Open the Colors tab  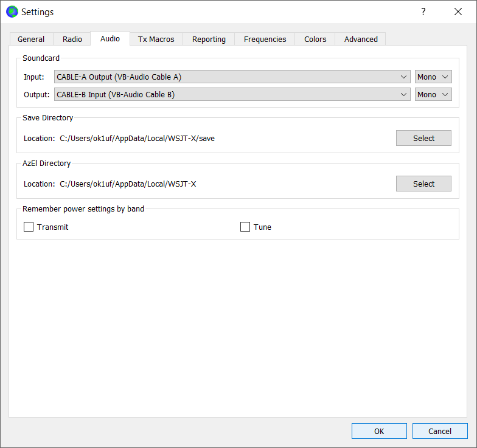[x=315, y=39]
